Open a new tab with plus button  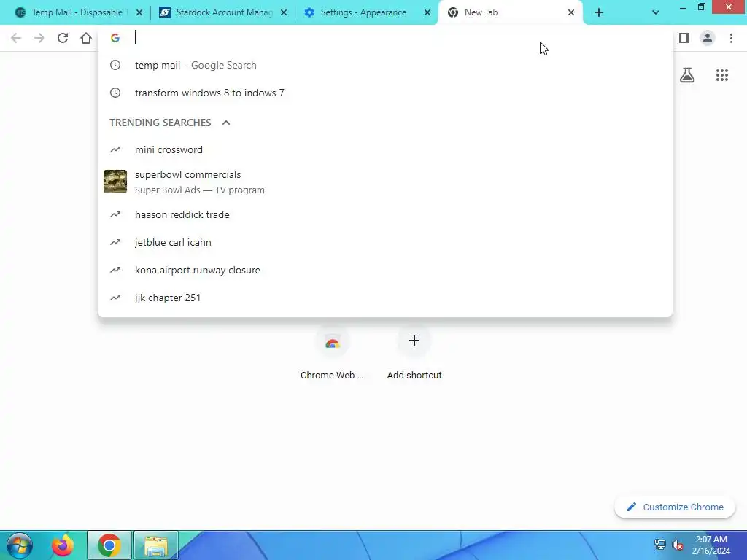[x=599, y=12]
